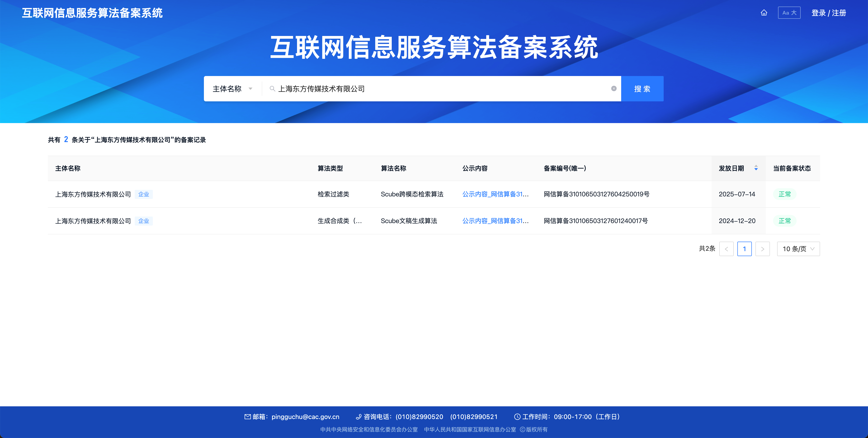Click the previous page arrow in pagination
868x438 pixels.
point(726,248)
